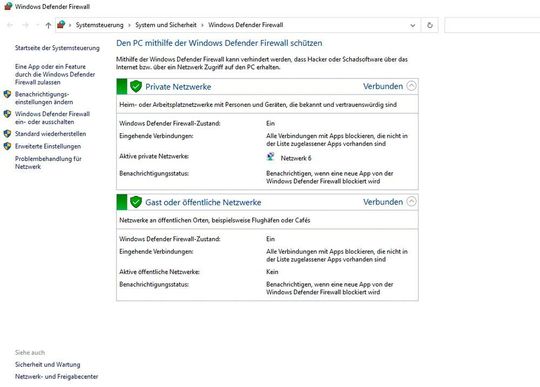Select the Netzwerk 6 entry

296,158
